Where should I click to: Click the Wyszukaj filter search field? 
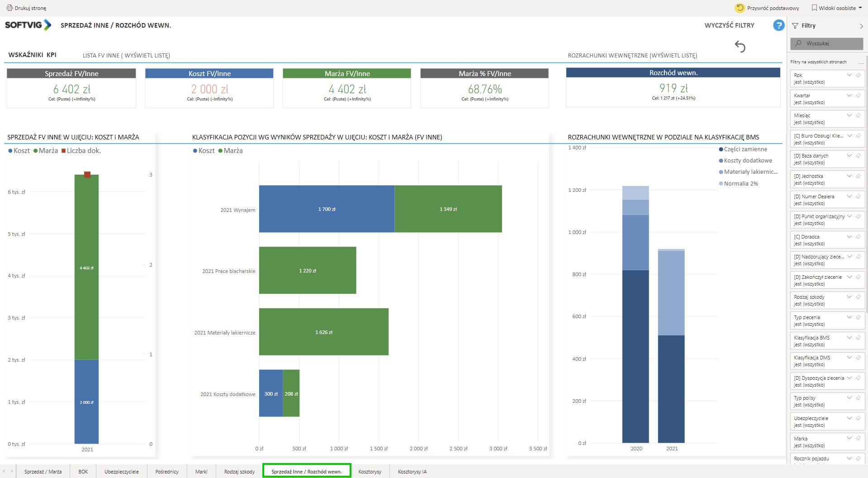coord(826,43)
